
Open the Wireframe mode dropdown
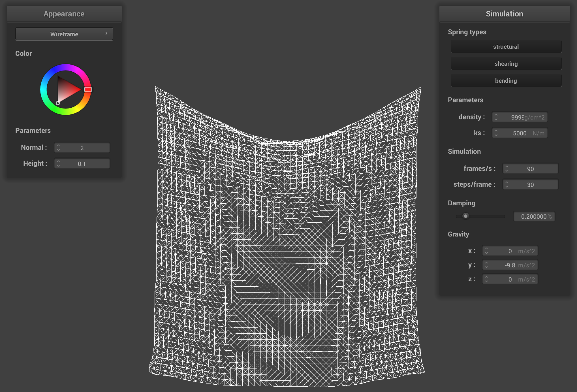point(106,34)
